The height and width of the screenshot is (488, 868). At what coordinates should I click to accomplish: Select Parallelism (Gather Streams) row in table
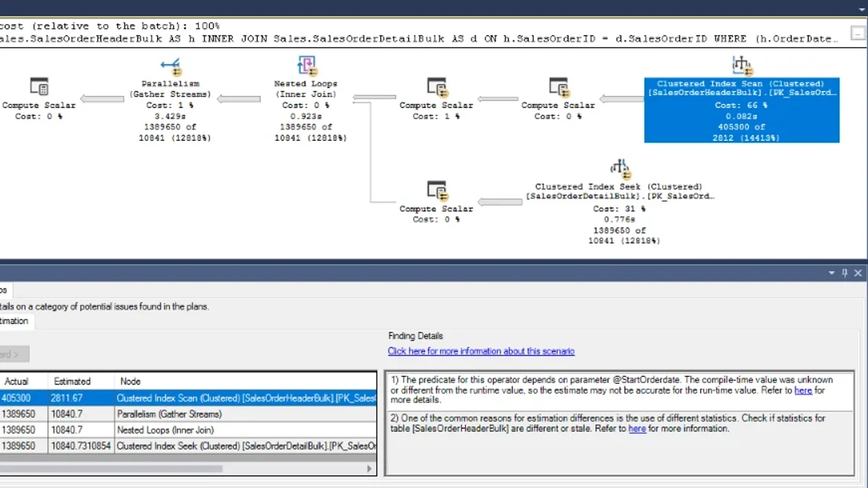(188, 414)
